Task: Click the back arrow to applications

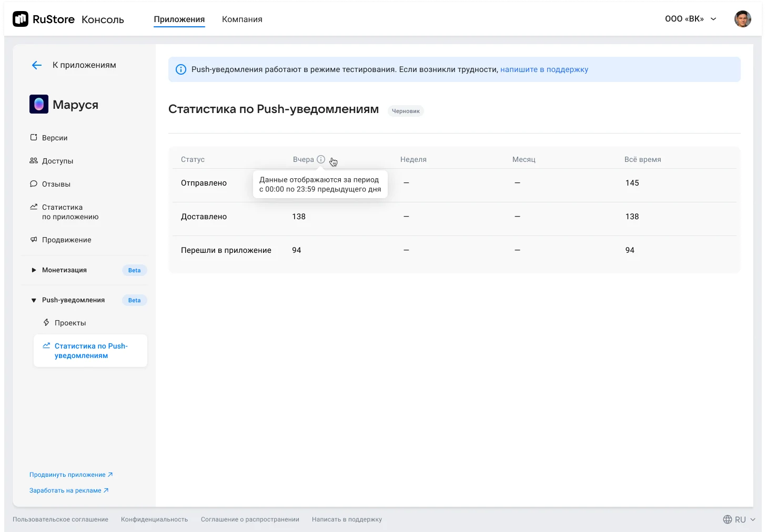Action: point(36,65)
